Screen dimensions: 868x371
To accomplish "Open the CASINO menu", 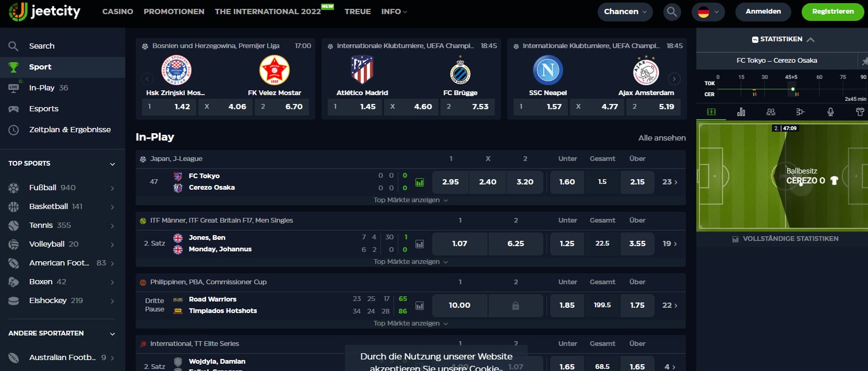I will [117, 11].
